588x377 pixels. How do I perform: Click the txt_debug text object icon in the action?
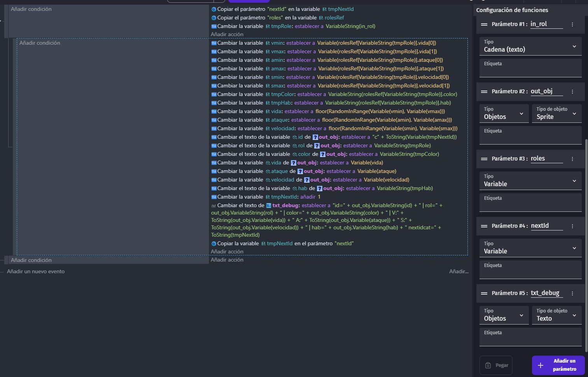tap(268, 206)
